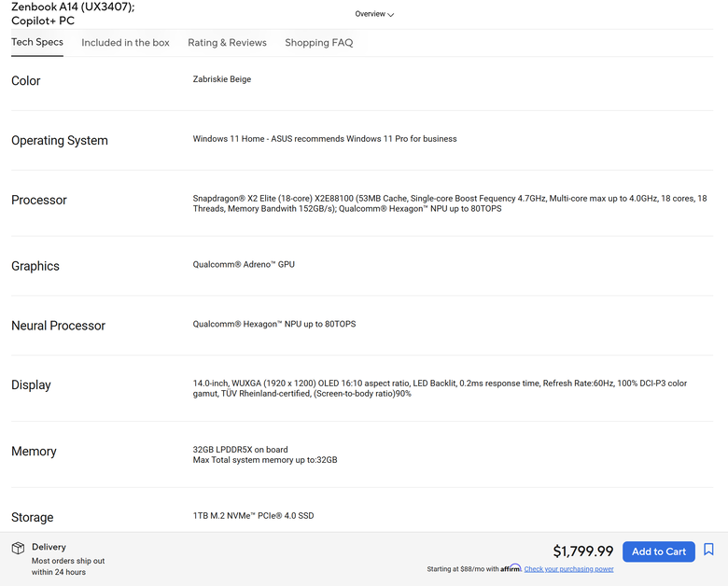Click the Add to Cart button

pyautogui.click(x=658, y=551)
